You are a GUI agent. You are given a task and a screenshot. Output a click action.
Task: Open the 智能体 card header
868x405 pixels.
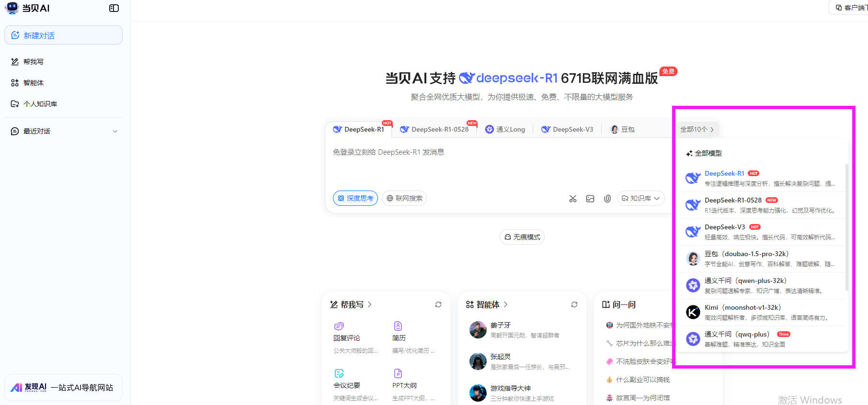(x=487, y=304)
